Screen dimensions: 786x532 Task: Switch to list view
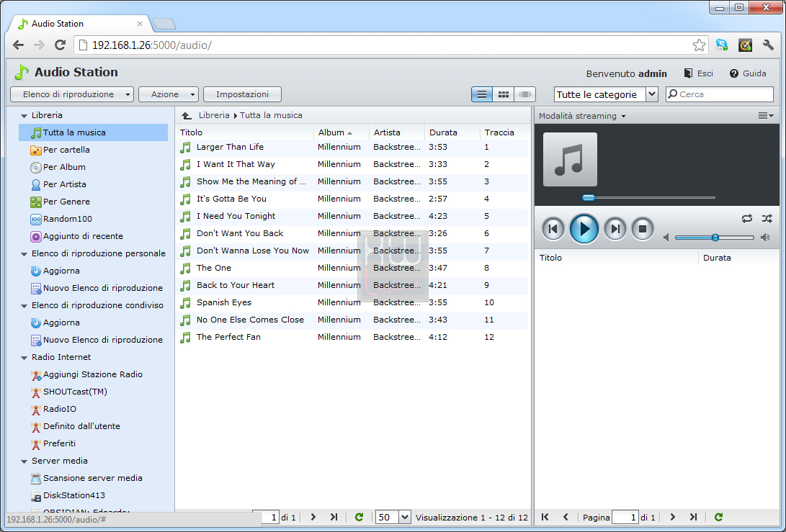(x=482, y=94)
